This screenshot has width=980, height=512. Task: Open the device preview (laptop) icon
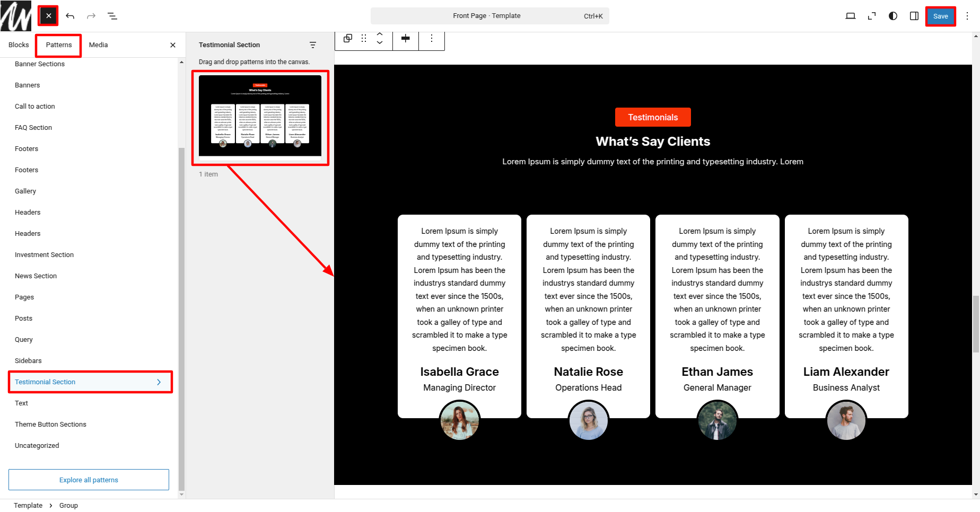tap(850, 16)
